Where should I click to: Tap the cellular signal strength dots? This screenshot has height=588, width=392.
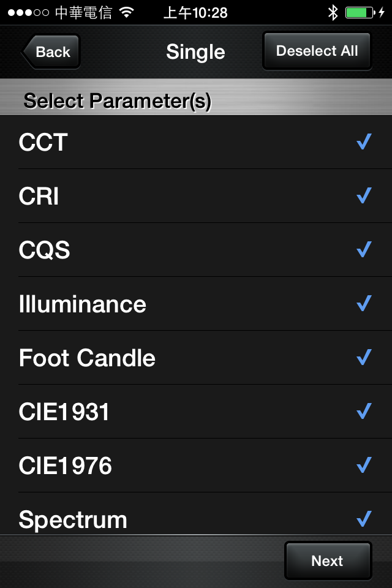click(29, 12)
